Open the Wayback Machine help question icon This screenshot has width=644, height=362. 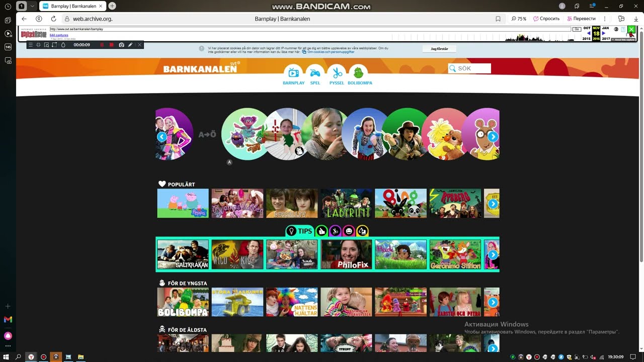[623, 29]
